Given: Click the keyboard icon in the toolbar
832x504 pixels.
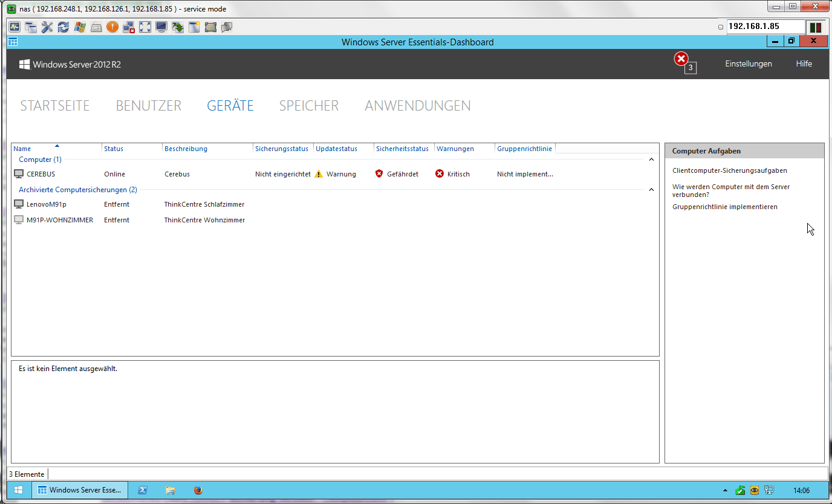Looking at the screenshot, I should point(96,27).
